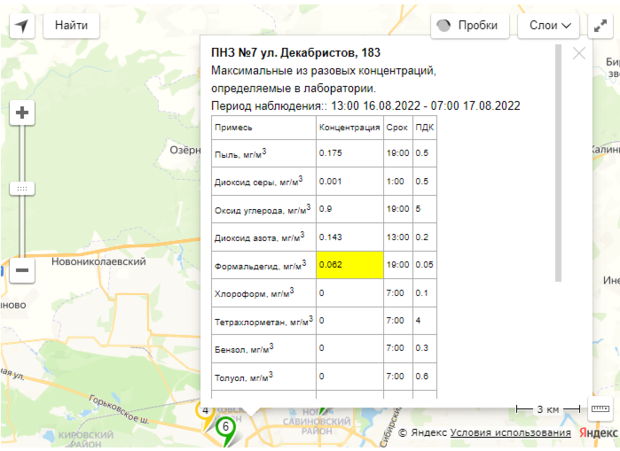Expand the Слои layers dropdown

[x=549, y=25]
